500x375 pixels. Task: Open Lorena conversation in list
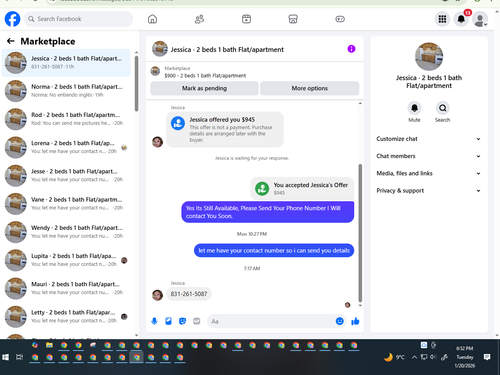point(66,147)
